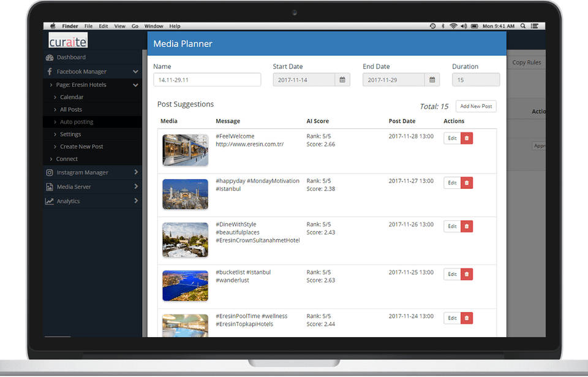The height and width of the screenshot is (377, 588).
Task: Collapse the Facebook Manager section
Action: [135, 72]
